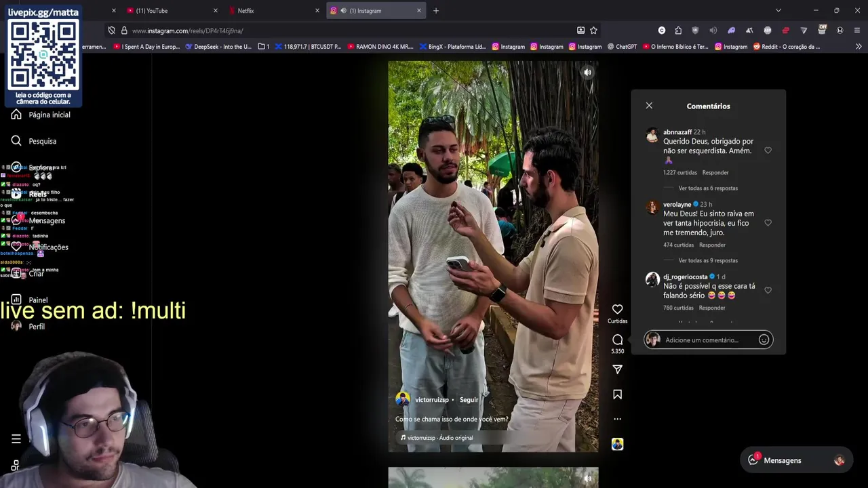The width and height of the screenshot is (868, 488).
Task: Open RAMON DINO 4K bookmark
Action: click(x=380, y=47)
